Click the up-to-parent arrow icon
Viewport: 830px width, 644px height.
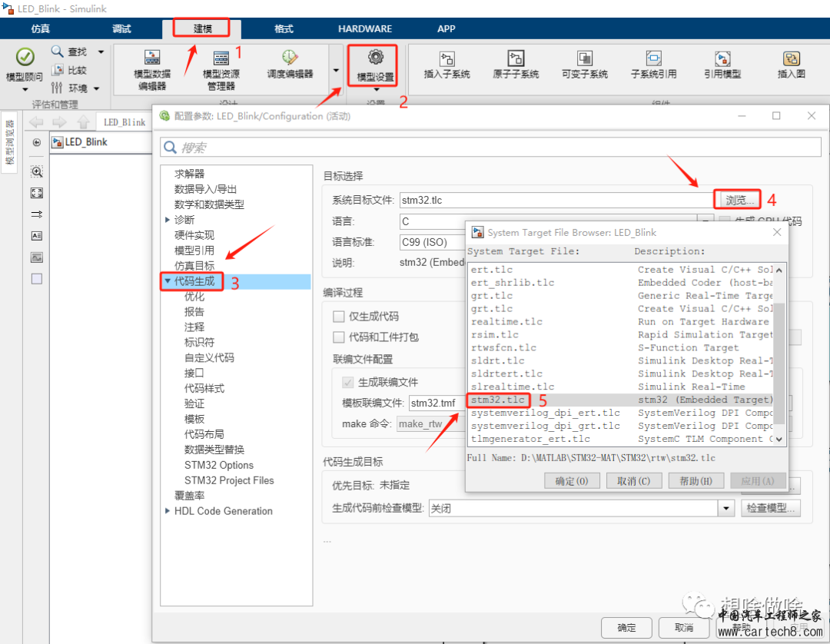tap(83, 122)
